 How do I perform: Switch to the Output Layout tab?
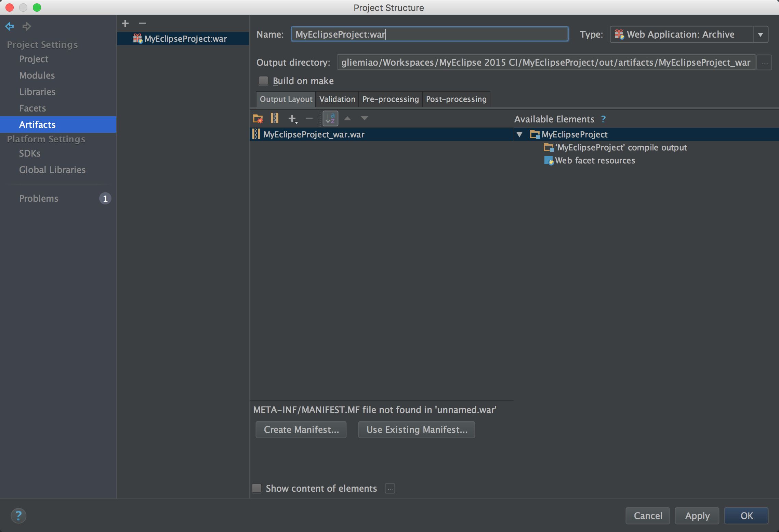click(286, 99)
